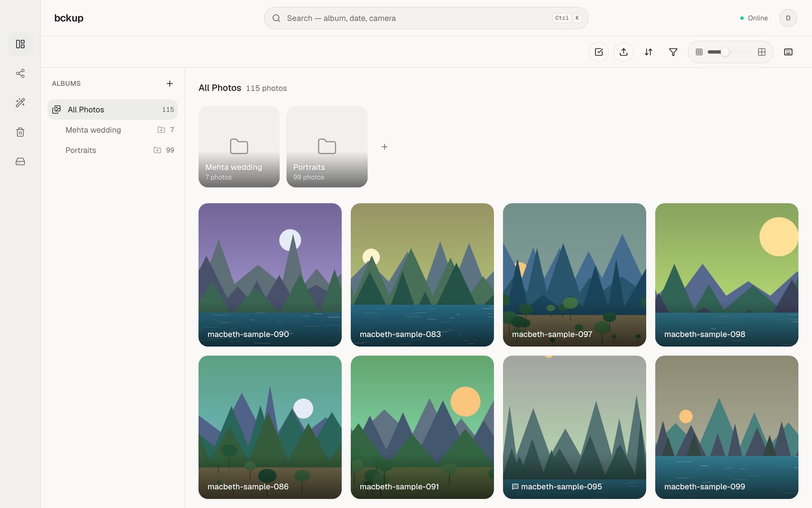The height and width of the screenshot is (508, 812).
Task: Open the storage drive section
Action: click(x=20, y=162)
